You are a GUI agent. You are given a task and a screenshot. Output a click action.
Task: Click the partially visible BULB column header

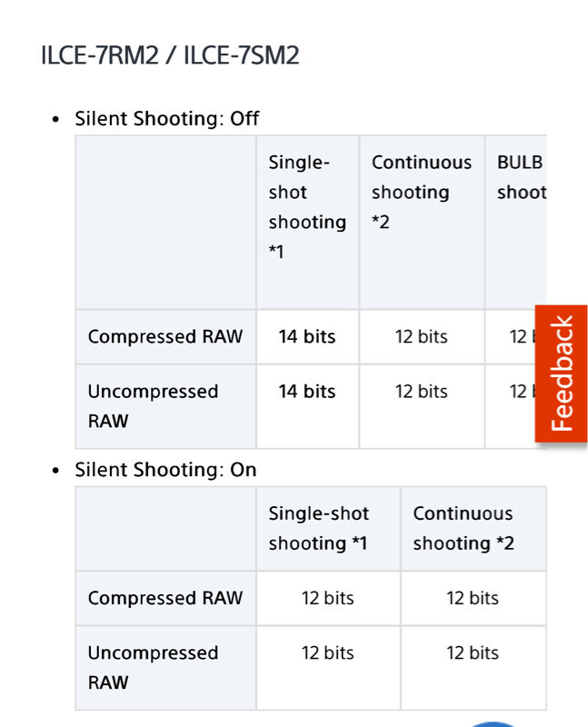522,177
